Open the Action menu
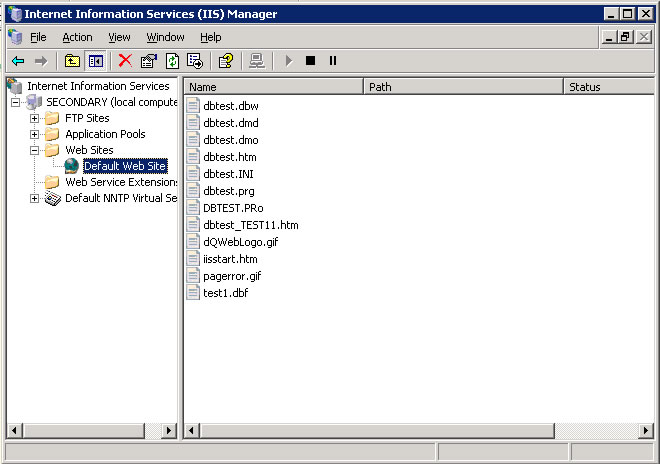Screen dimensions: 660x464 [77, 37]
